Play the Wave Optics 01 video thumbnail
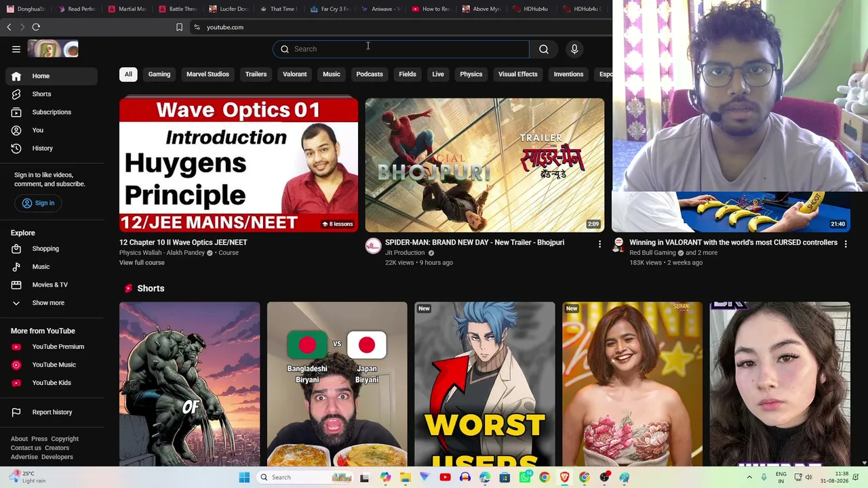Screen dimensions: 868x488 point(239,165)
